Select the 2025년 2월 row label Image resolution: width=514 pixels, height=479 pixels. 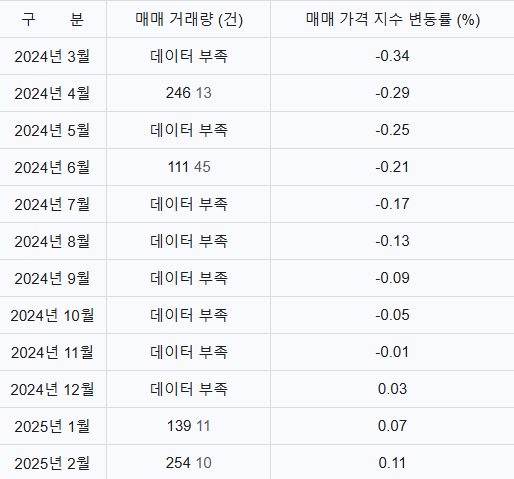(x=52, y=463)
